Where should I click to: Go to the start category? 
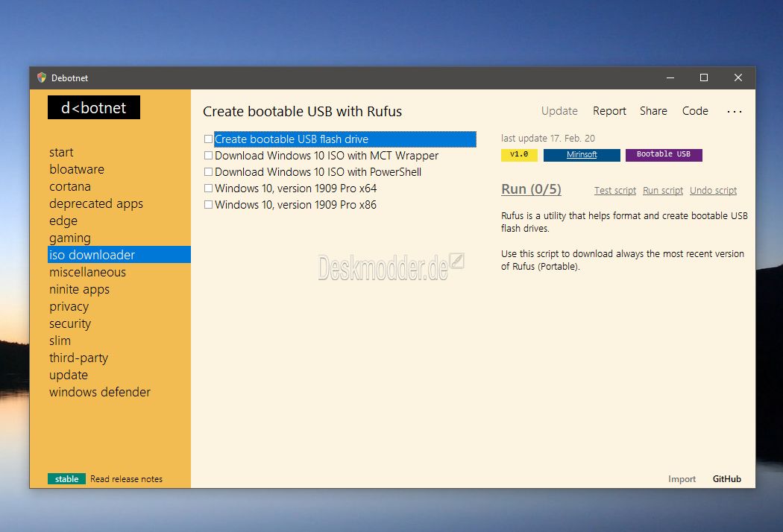(61, 152)
